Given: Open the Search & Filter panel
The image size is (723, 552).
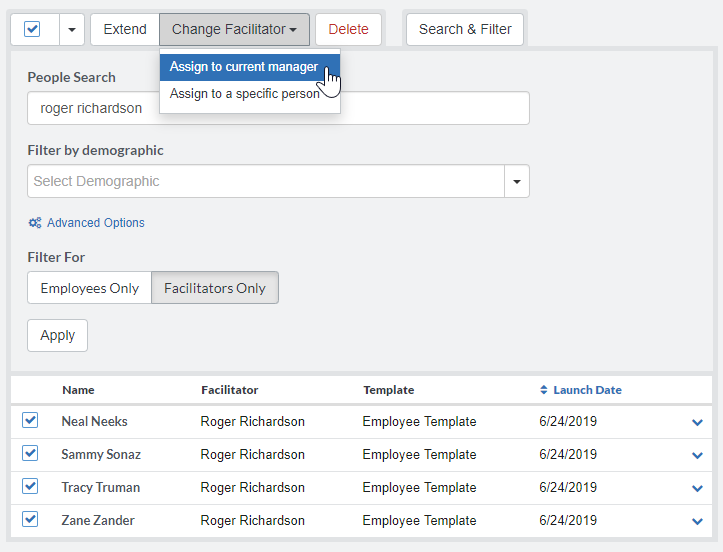Looking at the screenshot, I should click(x=465, y=30).
